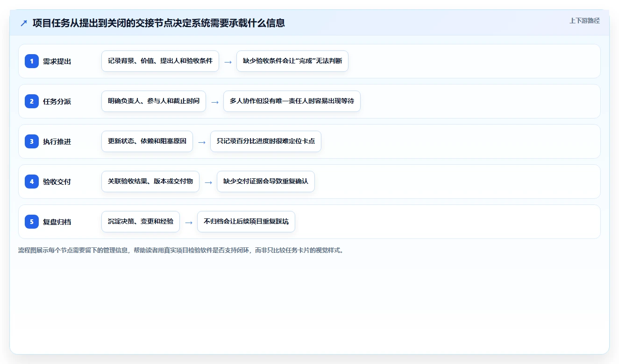
Task: Click the 多人协作但没有唯一责任人时容易出现等待 box
Action: tap(292, 101)
